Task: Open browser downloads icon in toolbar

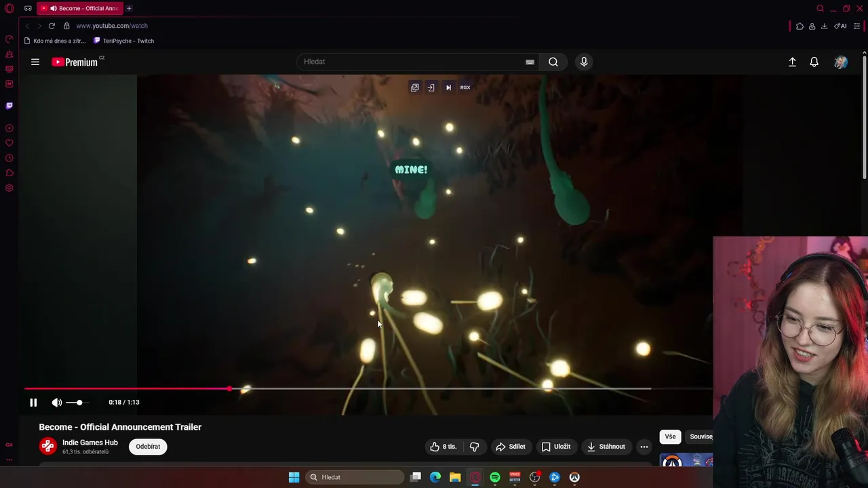Action: click(x=824, y=26)
